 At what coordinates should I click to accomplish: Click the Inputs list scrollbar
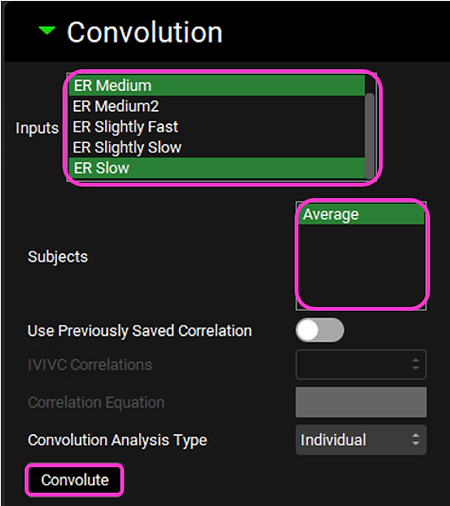point(369,136)
